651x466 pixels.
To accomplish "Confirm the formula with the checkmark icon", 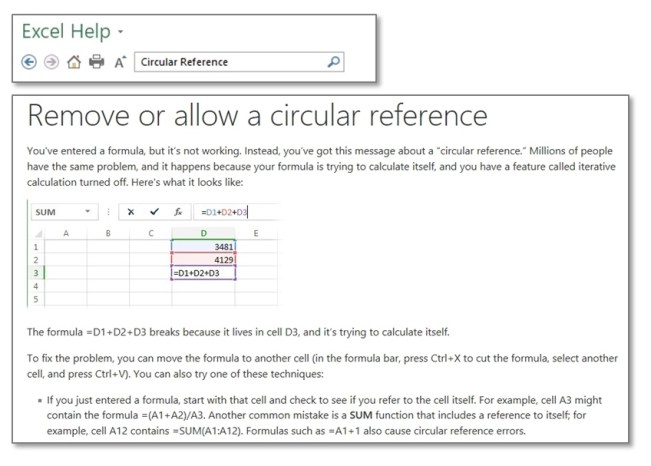I will pyautogui.click(x=154, y=212).
